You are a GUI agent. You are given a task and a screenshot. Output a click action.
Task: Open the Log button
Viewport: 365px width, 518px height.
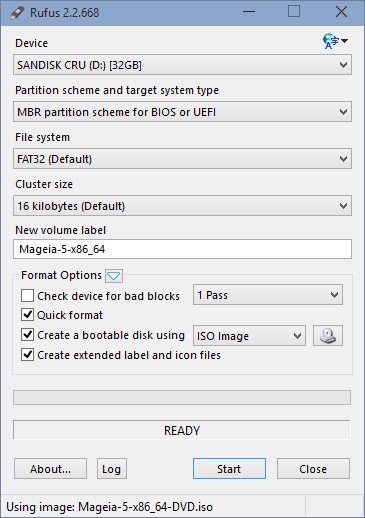[112, 469]
